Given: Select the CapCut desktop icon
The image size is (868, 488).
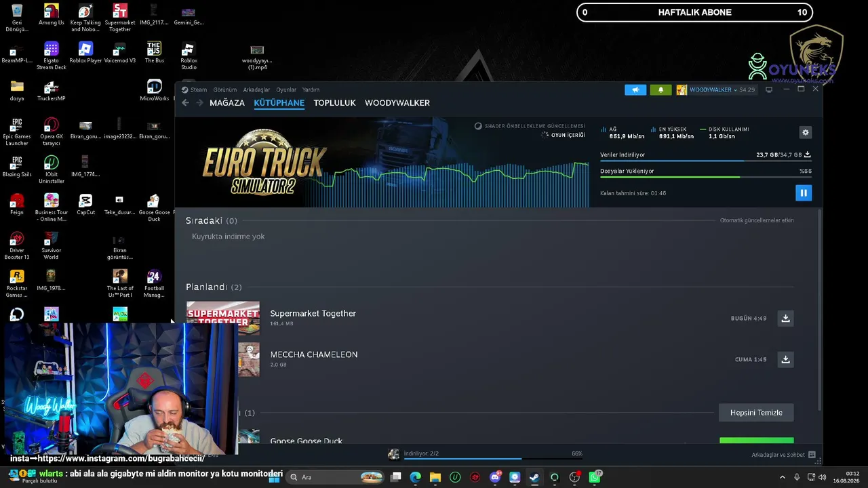Looking at the screenshot, I should pyautogui.click(x=85, y=204).
